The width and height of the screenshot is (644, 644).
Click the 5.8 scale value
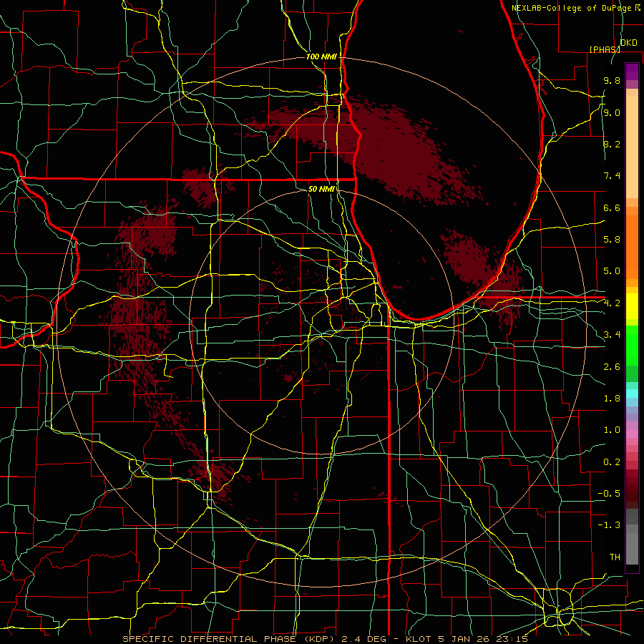point(612,239)
